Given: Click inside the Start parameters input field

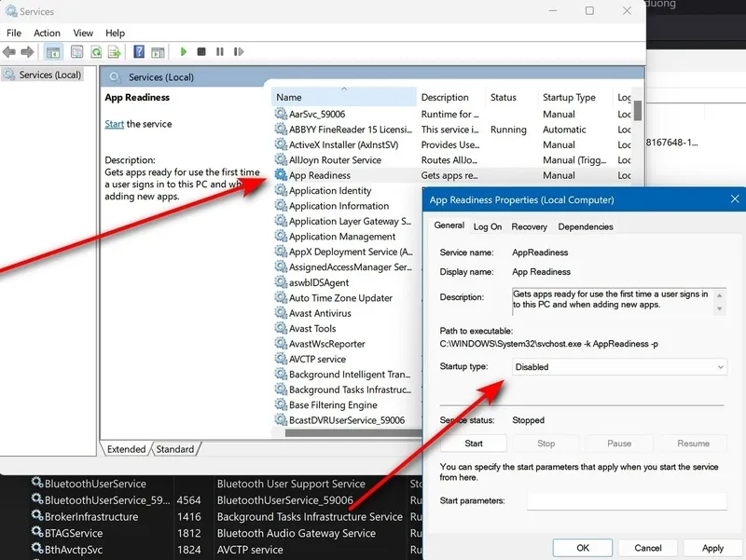Looking at the screenshot, I should [x=626, y=500].
